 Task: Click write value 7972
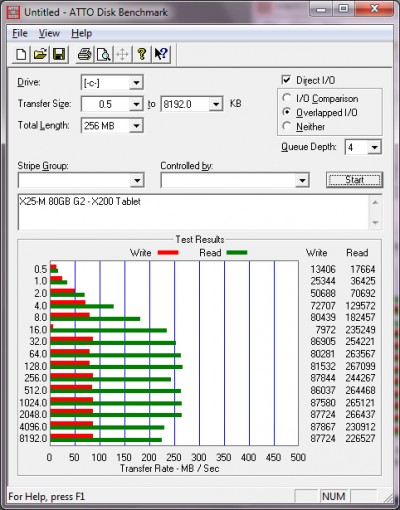point(325,330)
